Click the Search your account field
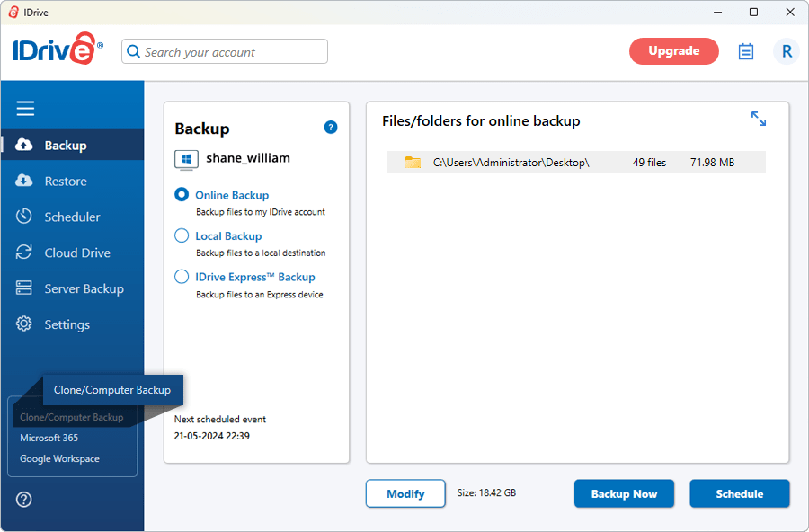 [x=225, y=51]
